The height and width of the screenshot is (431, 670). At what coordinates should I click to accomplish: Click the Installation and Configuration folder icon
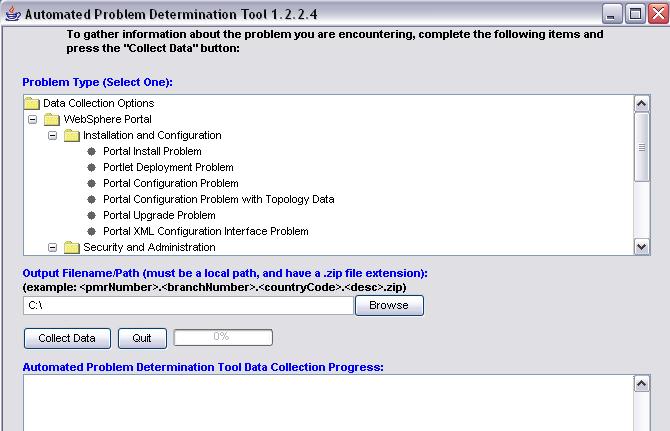[x=71, y=135]
